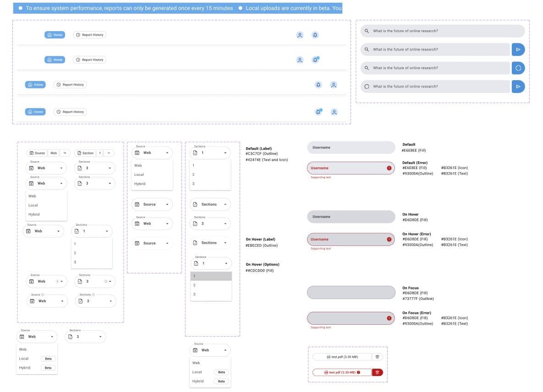This screenshot has height=392, width=543.
Task: Click the 'Default (Label)' heading
Action: tap(259, 148)
